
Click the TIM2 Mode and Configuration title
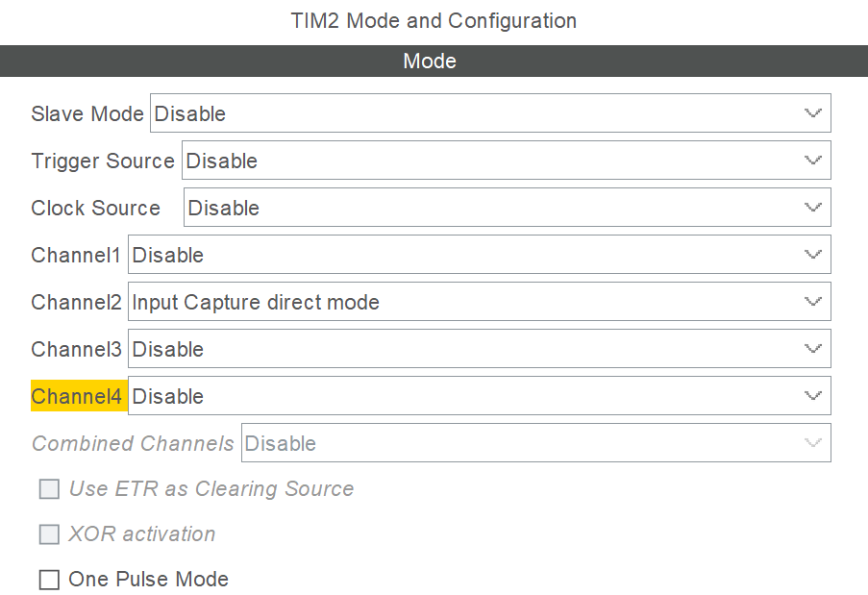coord(434,21)
